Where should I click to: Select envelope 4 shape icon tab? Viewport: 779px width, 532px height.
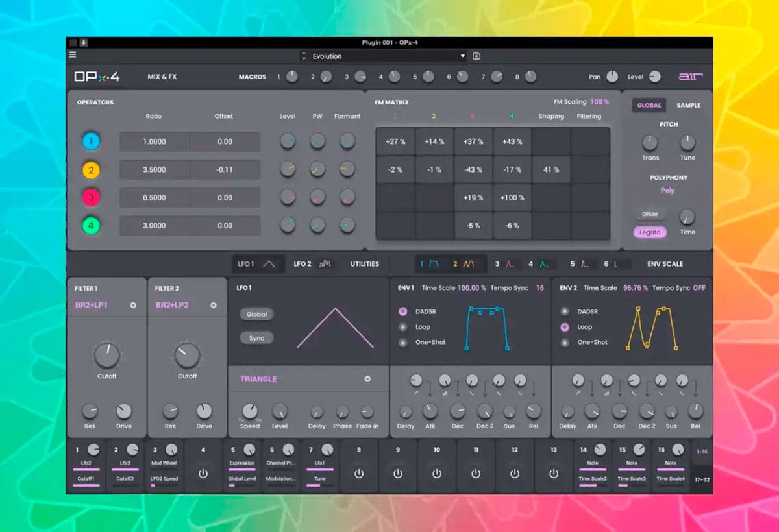[544, 264]
